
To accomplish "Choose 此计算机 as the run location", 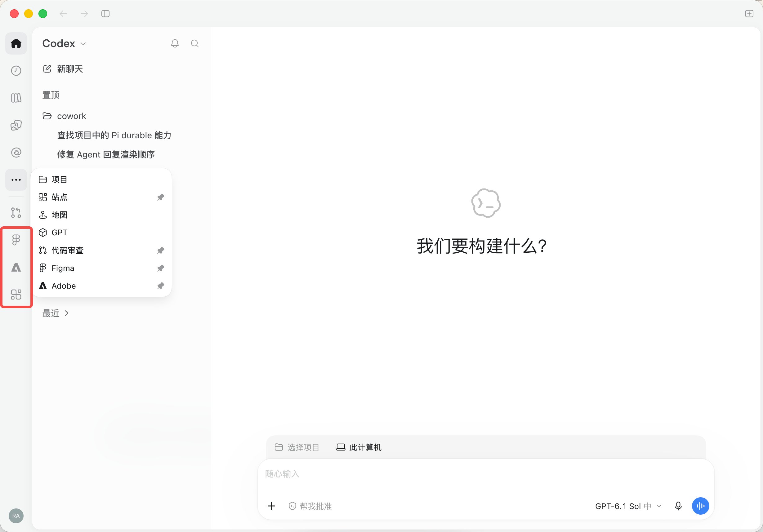I will click(x=359, y=447).
